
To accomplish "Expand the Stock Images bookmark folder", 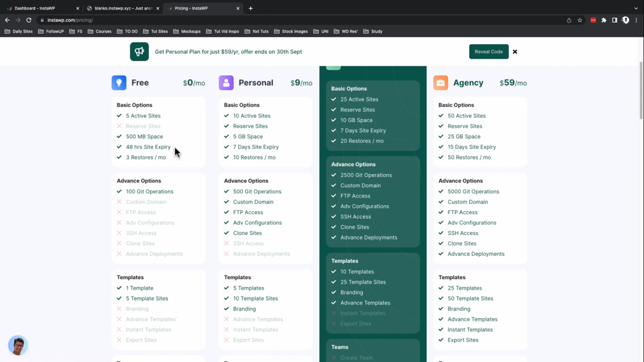I will pos(291,32).
